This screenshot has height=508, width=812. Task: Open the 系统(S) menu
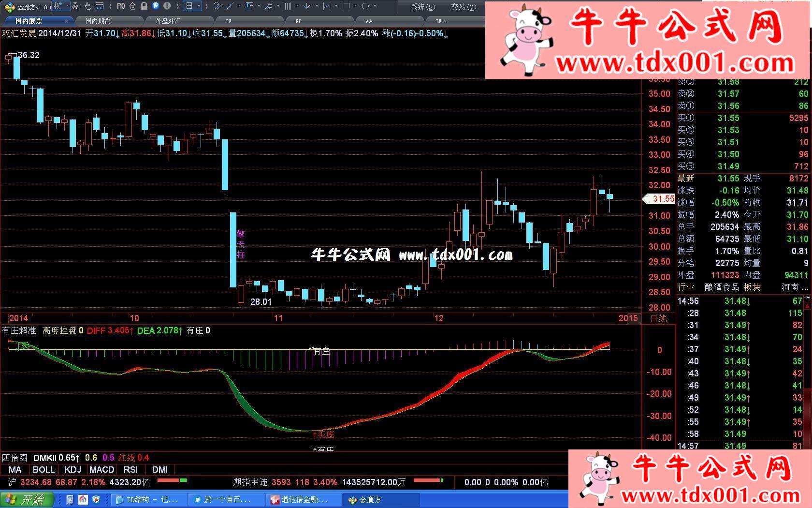[x=422, y=7]
